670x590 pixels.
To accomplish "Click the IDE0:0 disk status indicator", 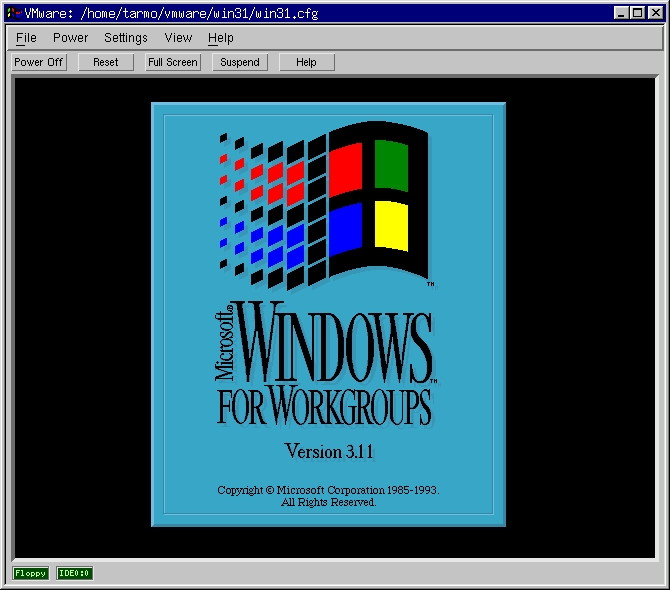I will 74,573.
